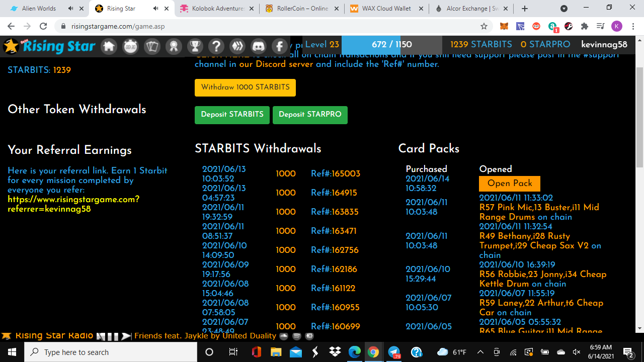Open the question mark help icon
644x362 pixels.
tap(216, 46)
